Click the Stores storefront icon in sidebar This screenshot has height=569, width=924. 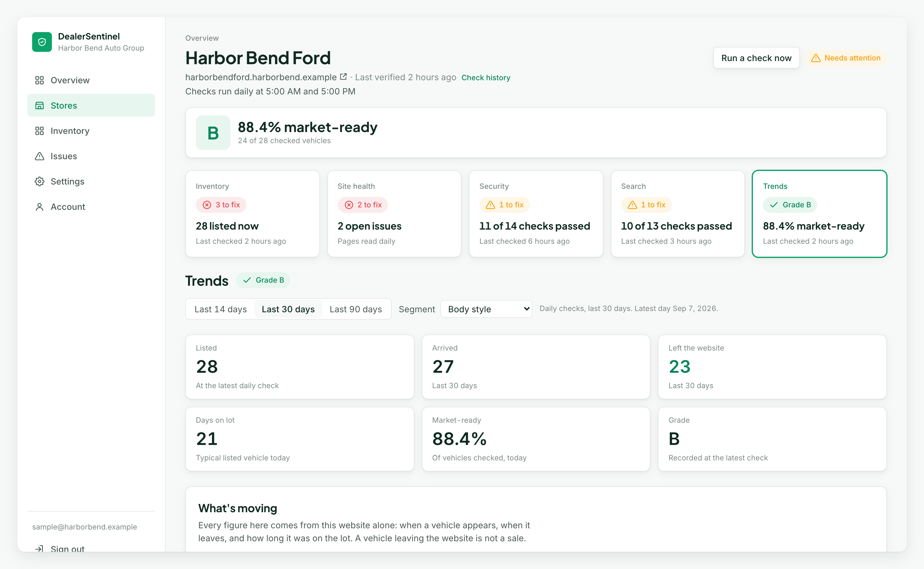(x=40, y=105)
